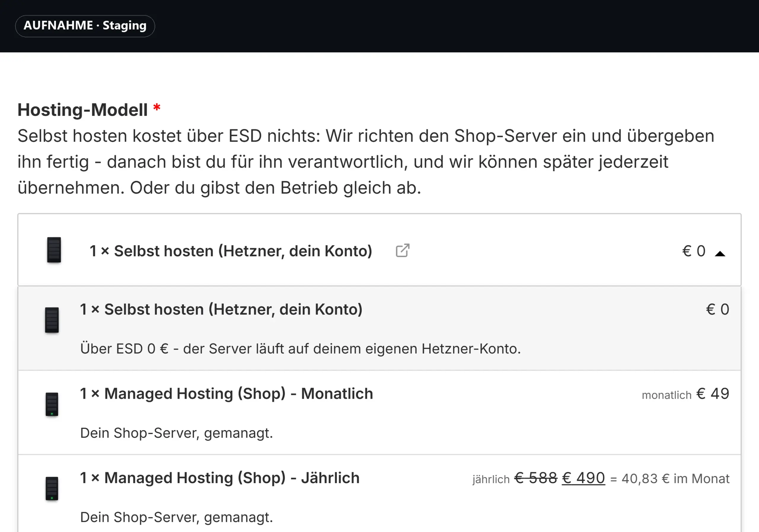Image resolution: width=759 pixels, height=532 pixels.
Task: Click the discounted '€ 490' yearly price
Action: coord(583,478)
